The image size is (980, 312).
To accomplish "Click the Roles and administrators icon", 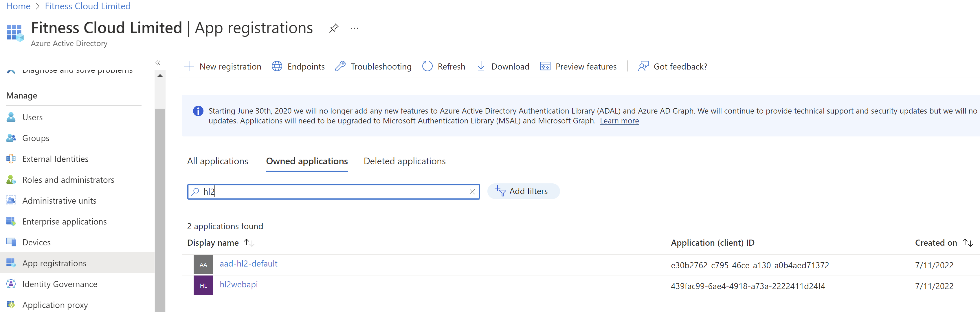I will 11,179.
